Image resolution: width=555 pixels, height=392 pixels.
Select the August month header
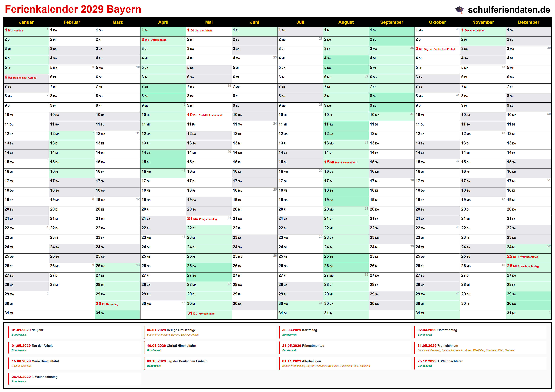click(346, 22)
